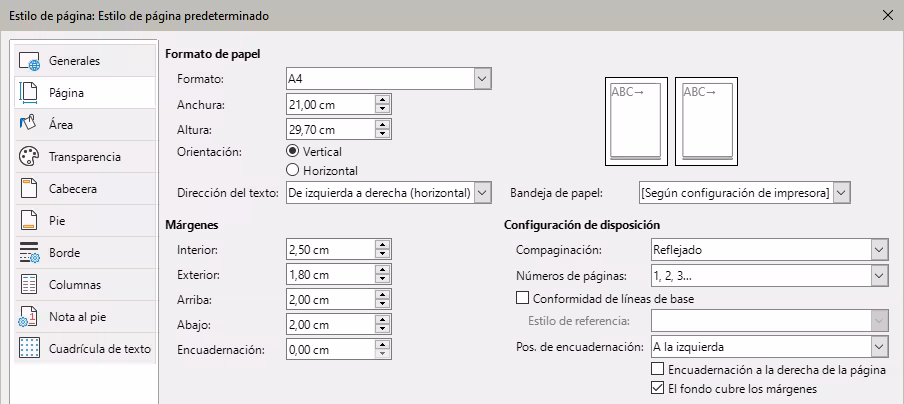Decrease Altura with the down arrow
Viewport: 904px width, 404px height.
[382, 134]
